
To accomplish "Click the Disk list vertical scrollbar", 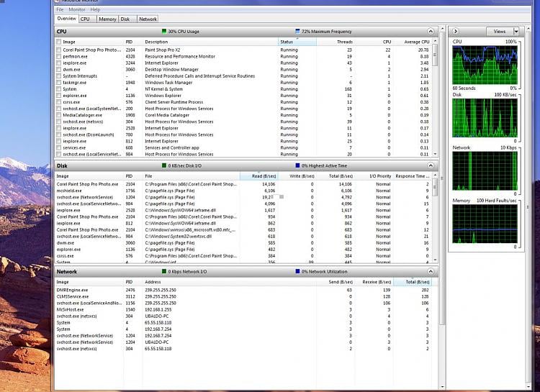I will 435,217.
